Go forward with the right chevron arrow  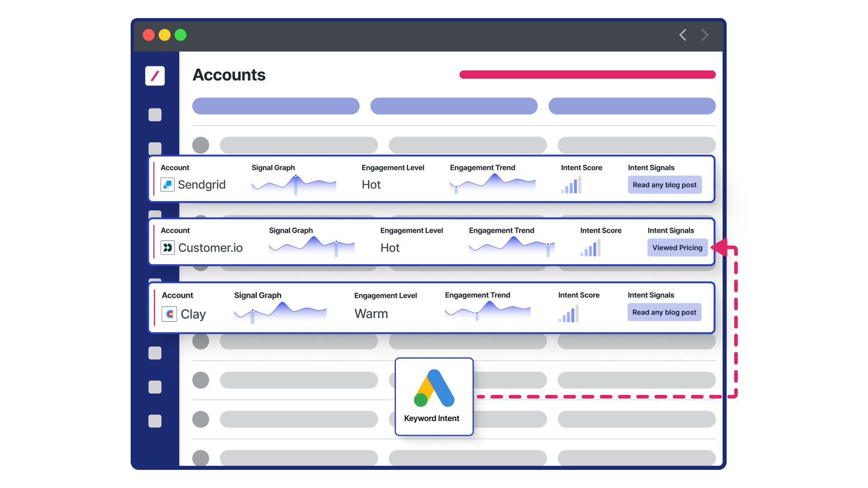tap(705, 35)
